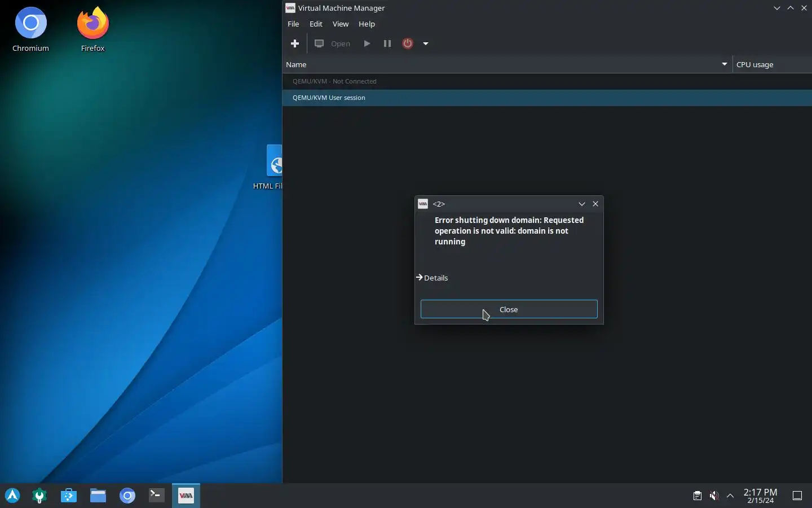The width and height of the screenshot is (812, 508).
Task: Open the View menu
Action: (x=341, y=24)
